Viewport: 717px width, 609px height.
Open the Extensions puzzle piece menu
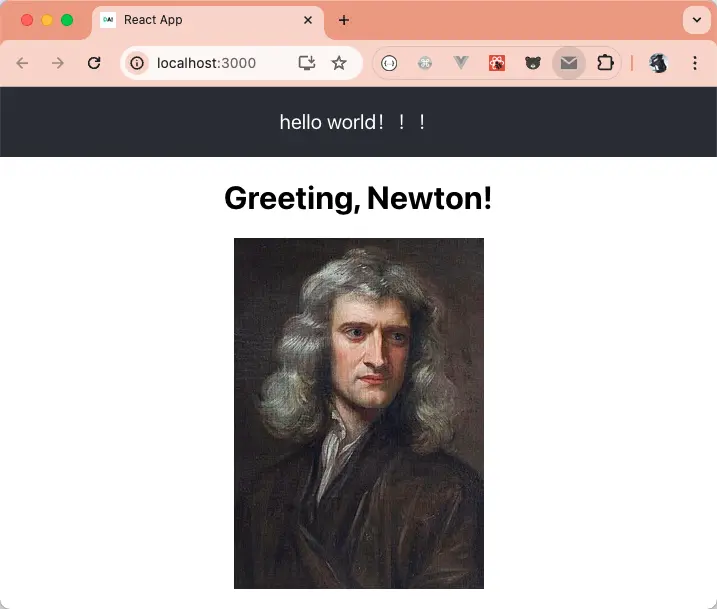point(605,63)
